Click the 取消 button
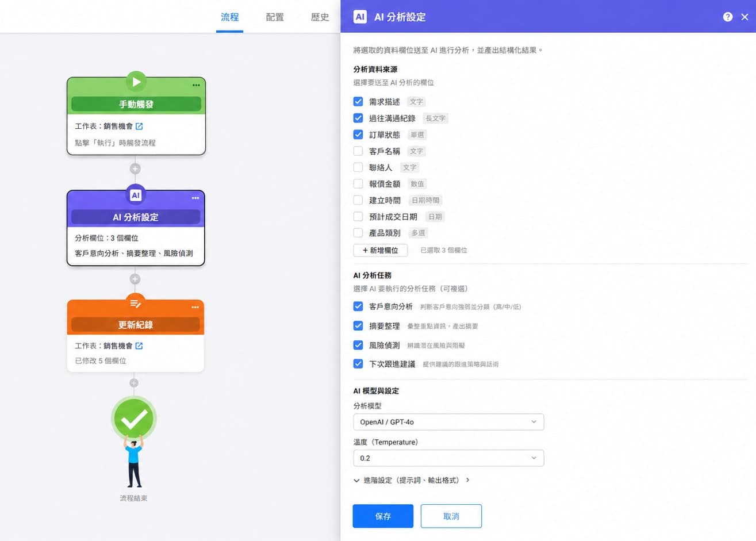Screen dimensions: 756x541 (451, 516)
